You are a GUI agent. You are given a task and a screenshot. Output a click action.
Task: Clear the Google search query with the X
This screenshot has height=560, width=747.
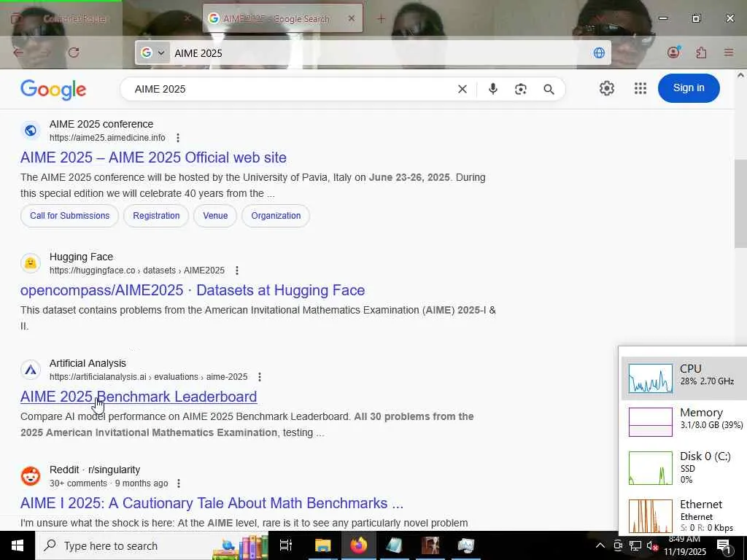tap(462, 89)
